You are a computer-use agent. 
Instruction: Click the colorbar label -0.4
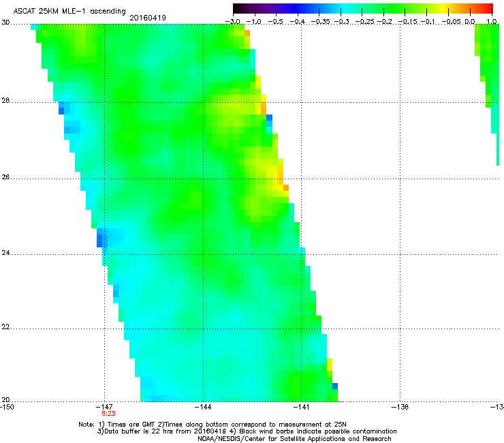coord(297,22)
